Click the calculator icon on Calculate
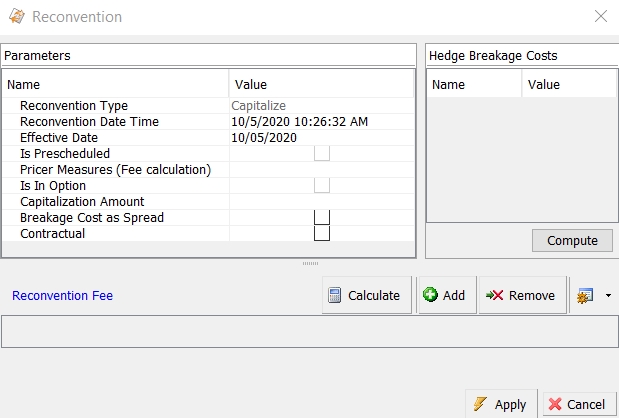Image resolution: width=619 pixels, height=418 pixels. coord(334,295)
